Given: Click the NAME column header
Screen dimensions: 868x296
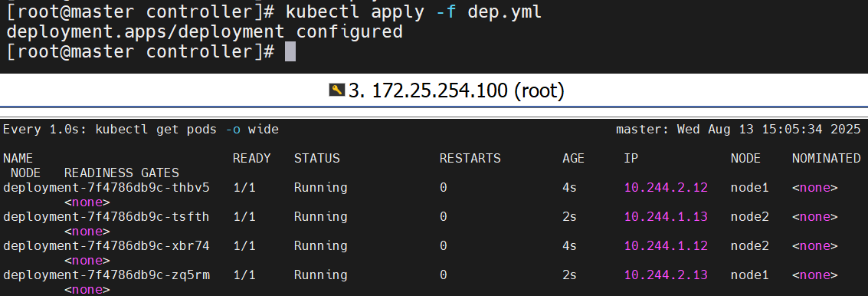Looking at the screenshot, I should 18,159.
